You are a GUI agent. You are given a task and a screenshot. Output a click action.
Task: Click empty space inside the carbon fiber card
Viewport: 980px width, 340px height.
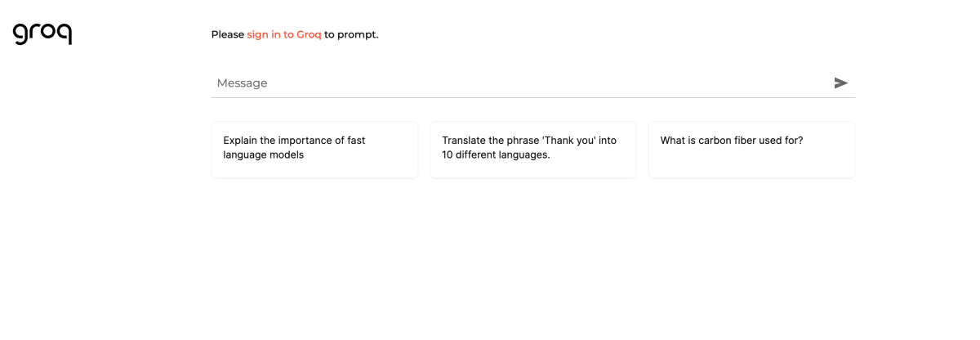point(751,163)
